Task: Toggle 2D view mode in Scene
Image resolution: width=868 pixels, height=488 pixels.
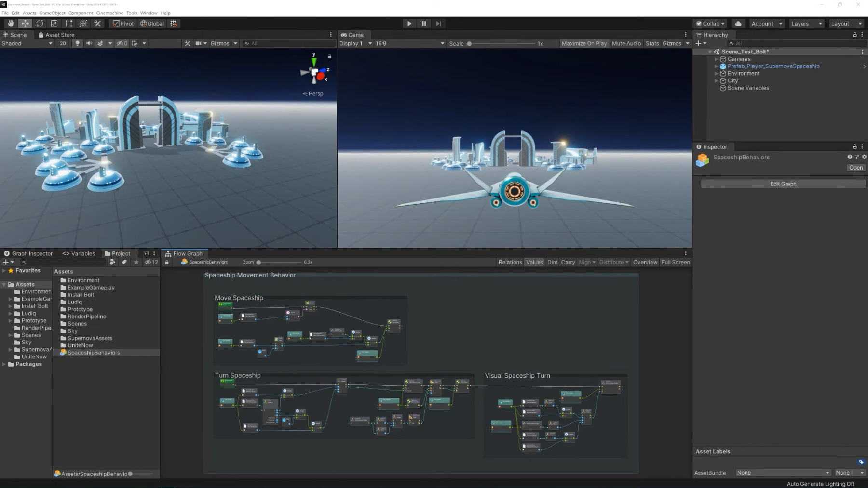Action: coord(63,43)
